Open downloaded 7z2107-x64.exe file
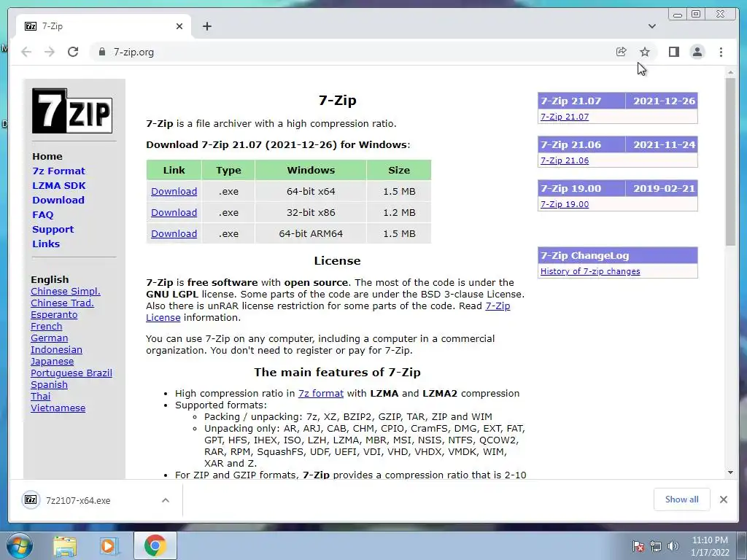Screen dimensions: 747x560 tap(78, 500)
